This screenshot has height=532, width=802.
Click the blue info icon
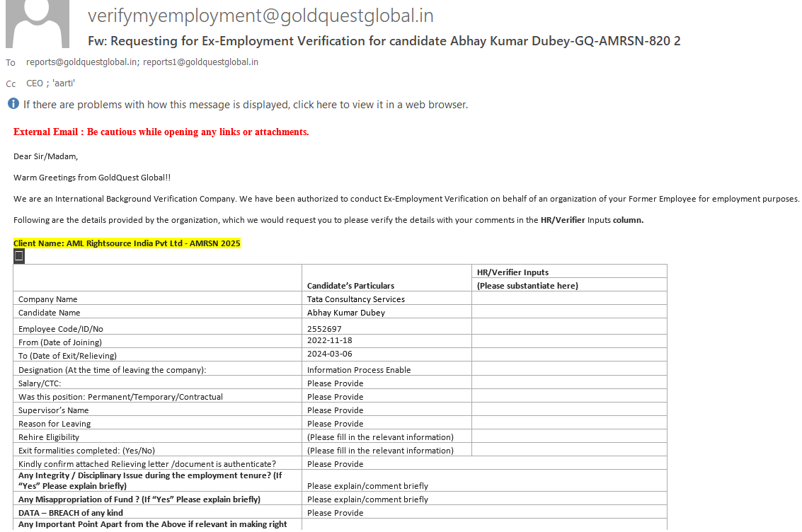[13, 104]
